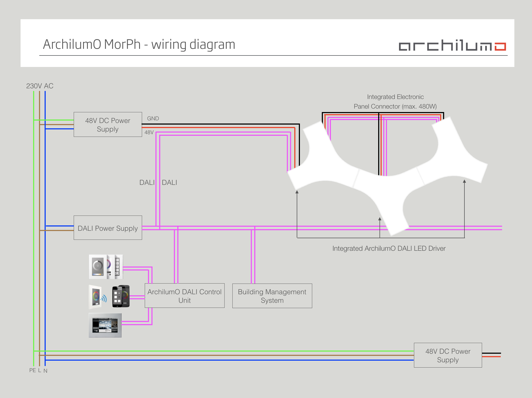Click the ArchilumO DALI Control Unit box
The image size is (532, 398).
[185, 296]
